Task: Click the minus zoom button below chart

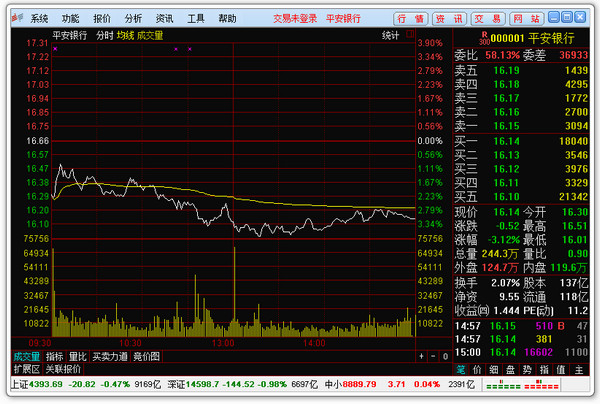Action: tap(433, 357)
